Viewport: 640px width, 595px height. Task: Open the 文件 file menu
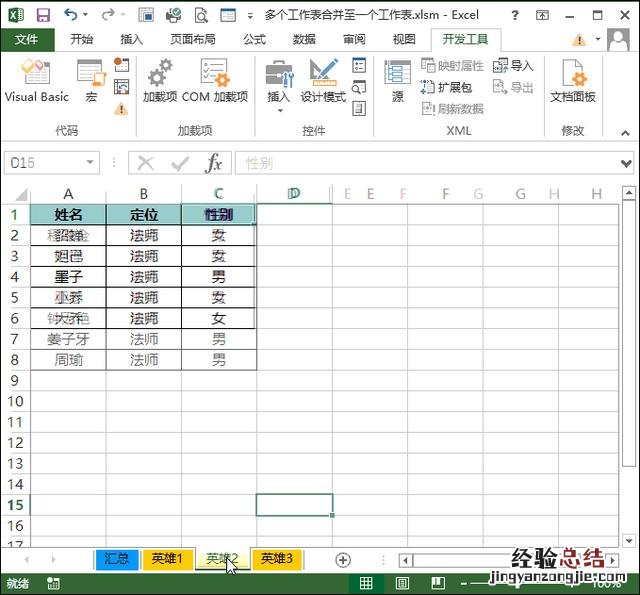(x=27, y=39)
